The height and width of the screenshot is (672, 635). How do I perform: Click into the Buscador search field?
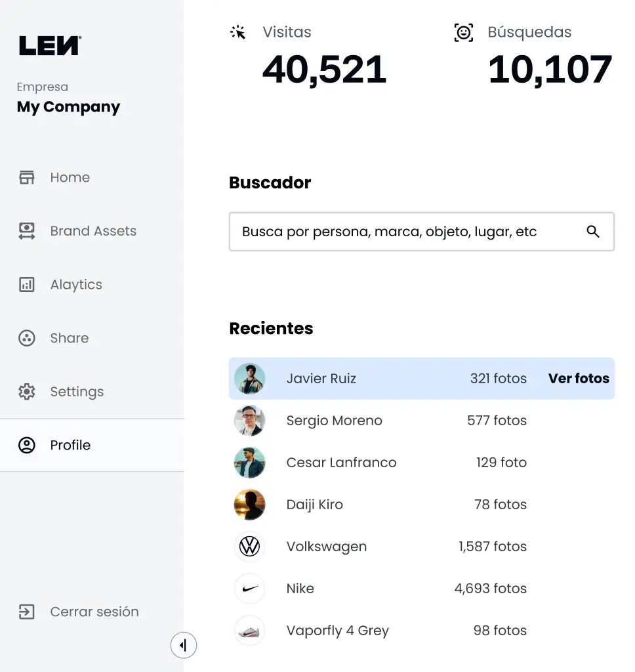[x=422, y=232]
